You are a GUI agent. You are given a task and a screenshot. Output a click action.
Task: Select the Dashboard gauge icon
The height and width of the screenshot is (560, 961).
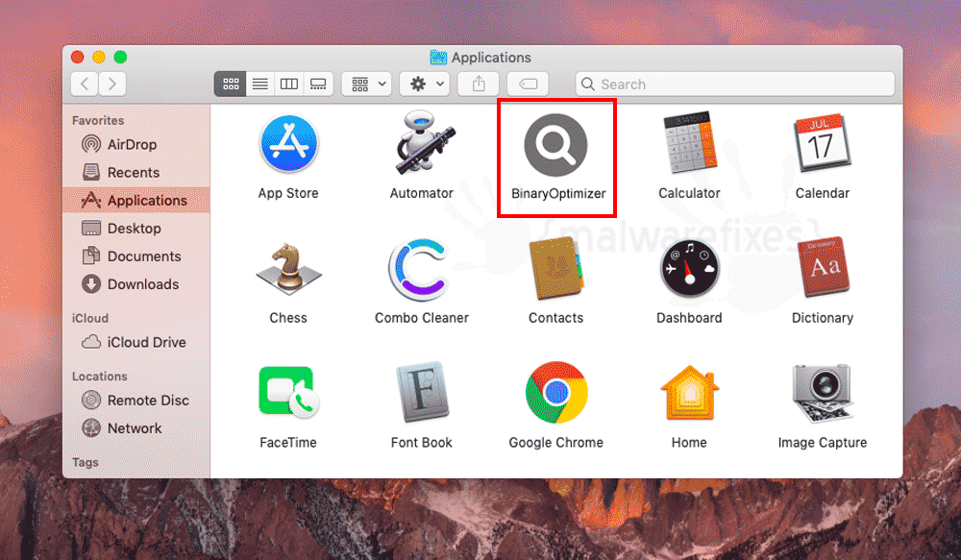point(689,269)
